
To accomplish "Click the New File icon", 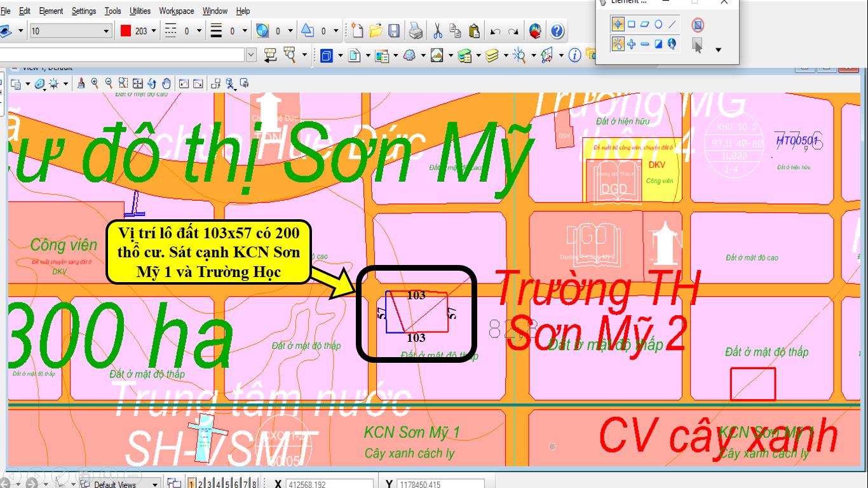I will click(x=358, y=30).
